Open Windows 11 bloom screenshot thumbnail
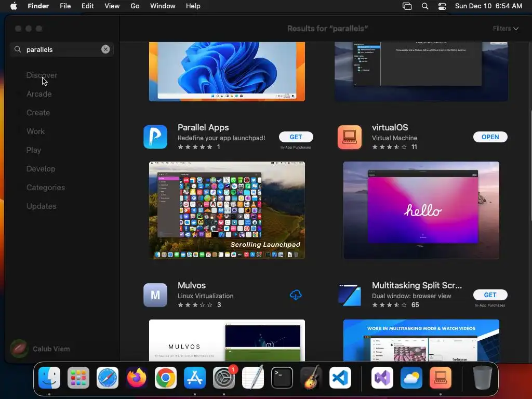 (x=227, y=72)
